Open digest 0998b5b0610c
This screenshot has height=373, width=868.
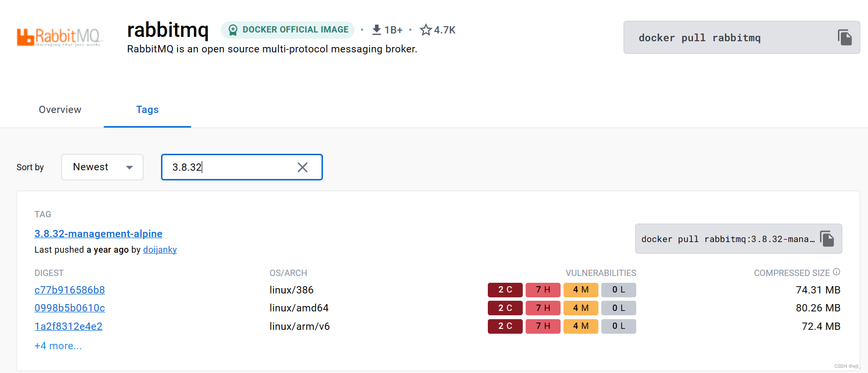(70, 308)
